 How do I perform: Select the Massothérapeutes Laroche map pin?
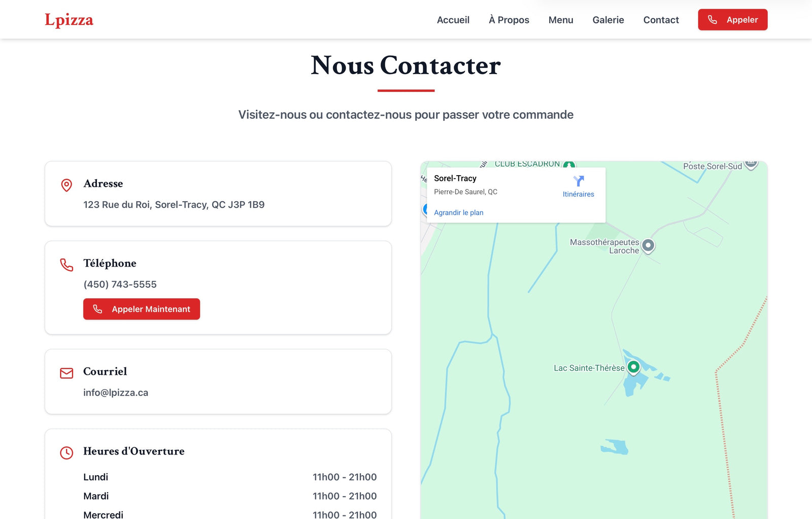pos(648,245)
